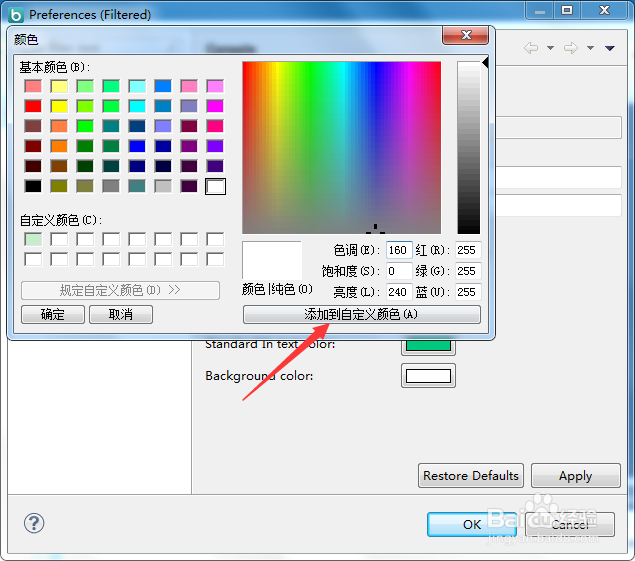The width and height of the screenshot is (635, 561).
Task: Select the black basic color swatch
Action: pyautogui.click(x=33, y=186)
